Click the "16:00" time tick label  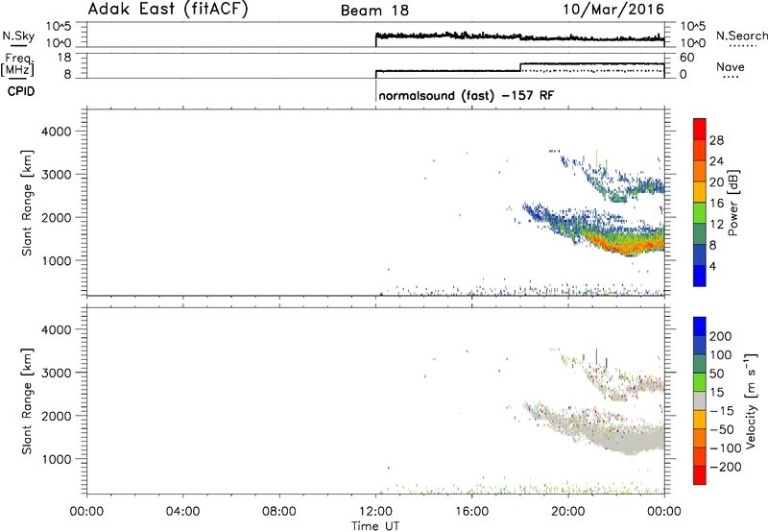(x=471, y=512)
